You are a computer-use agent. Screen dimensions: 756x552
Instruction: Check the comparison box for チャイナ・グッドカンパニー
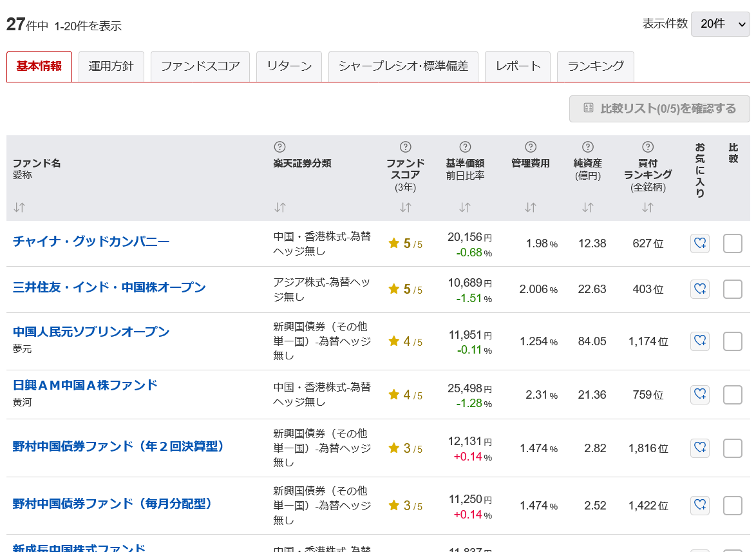pyautogui.click(x=733, y=243)
